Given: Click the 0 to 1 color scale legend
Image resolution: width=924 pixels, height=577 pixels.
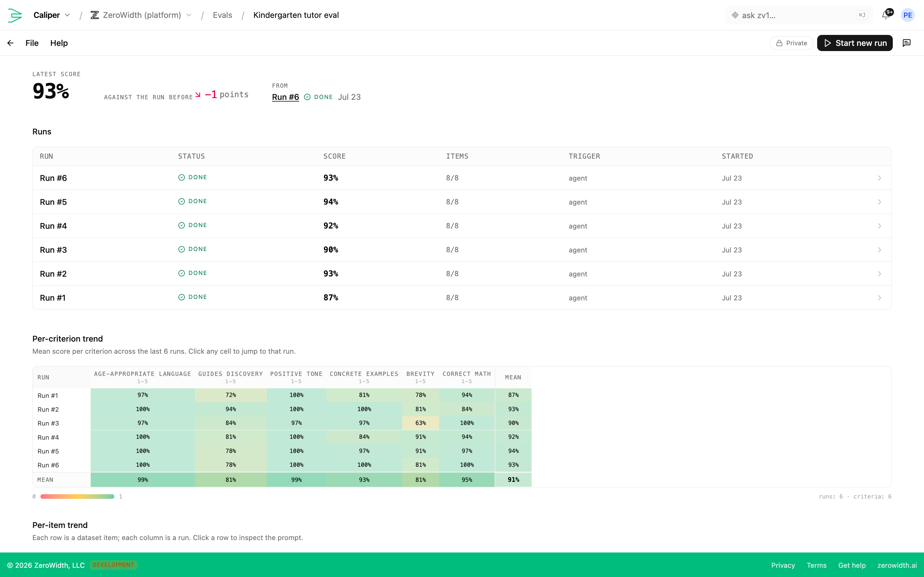Looking at the screenshot, I should [77, 497].
